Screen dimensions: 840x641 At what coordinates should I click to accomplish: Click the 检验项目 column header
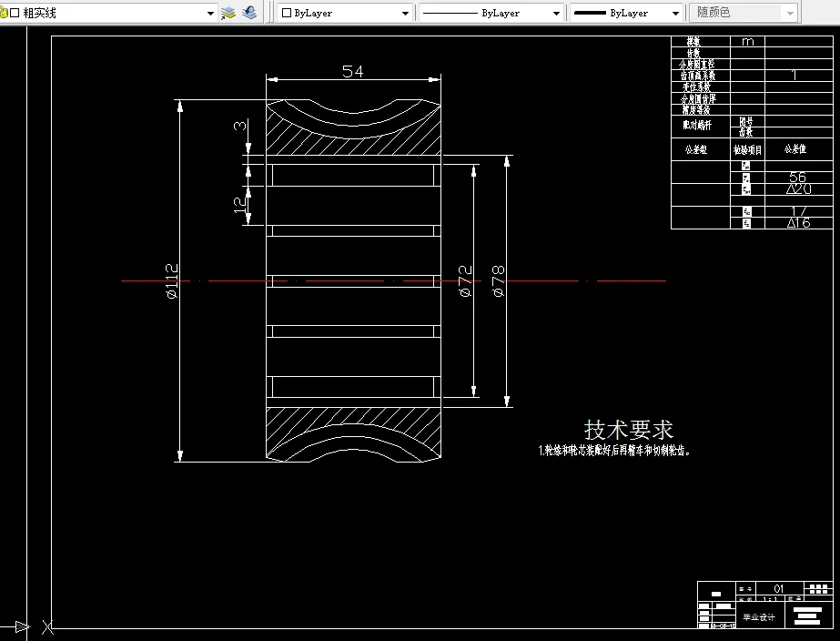pyautogui.click(x=747, y=150)
